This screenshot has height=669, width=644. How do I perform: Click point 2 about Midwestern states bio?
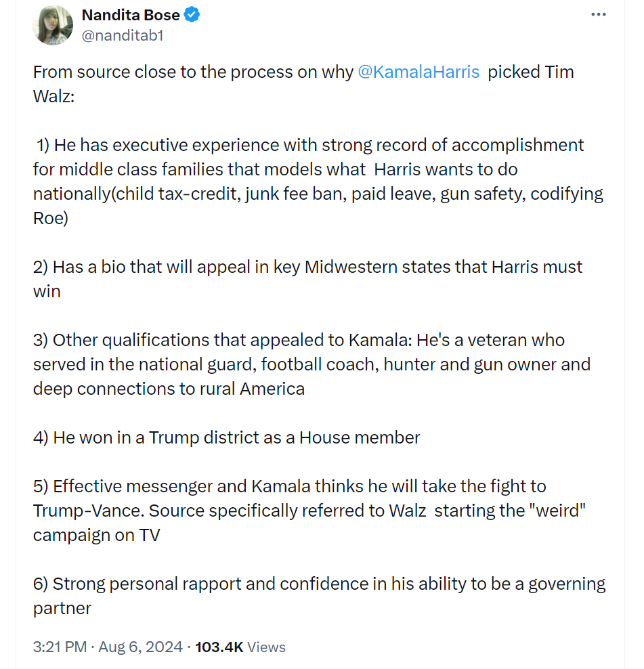(x=307, y=279)
